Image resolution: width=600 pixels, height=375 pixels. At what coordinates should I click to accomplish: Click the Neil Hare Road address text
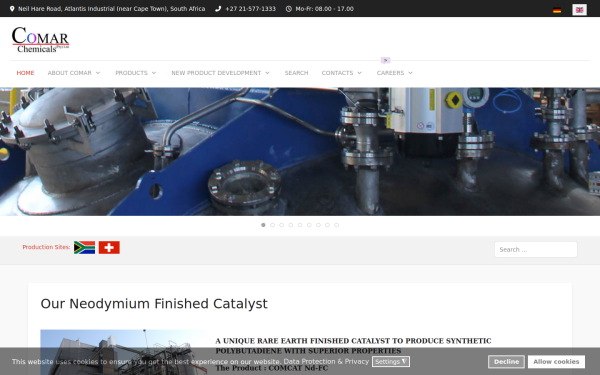coord(111,9)
